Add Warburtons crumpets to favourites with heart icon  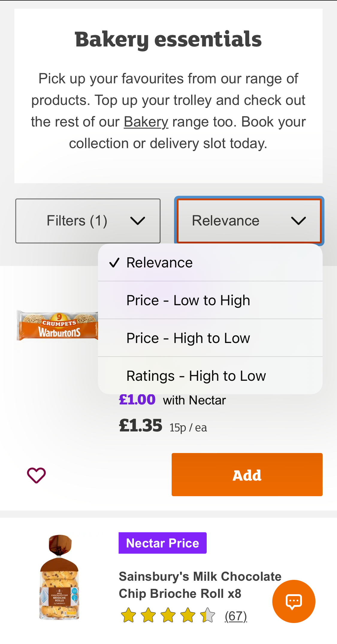36,475
